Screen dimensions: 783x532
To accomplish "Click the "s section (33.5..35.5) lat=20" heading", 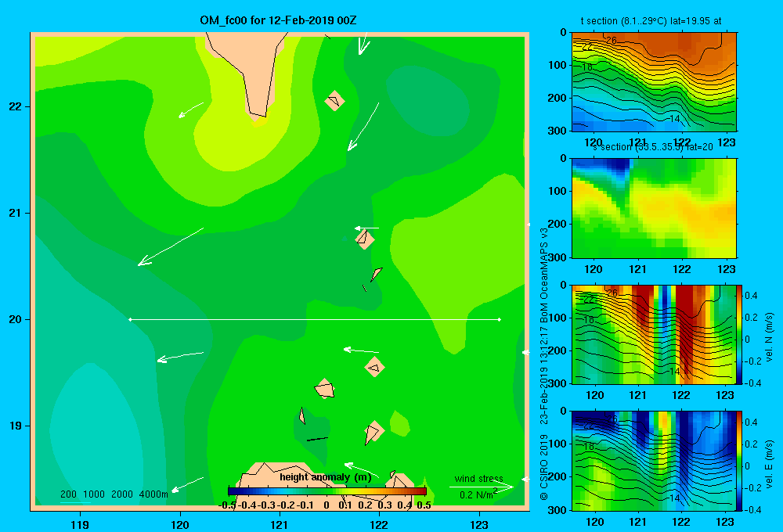I will coord(653,147).
